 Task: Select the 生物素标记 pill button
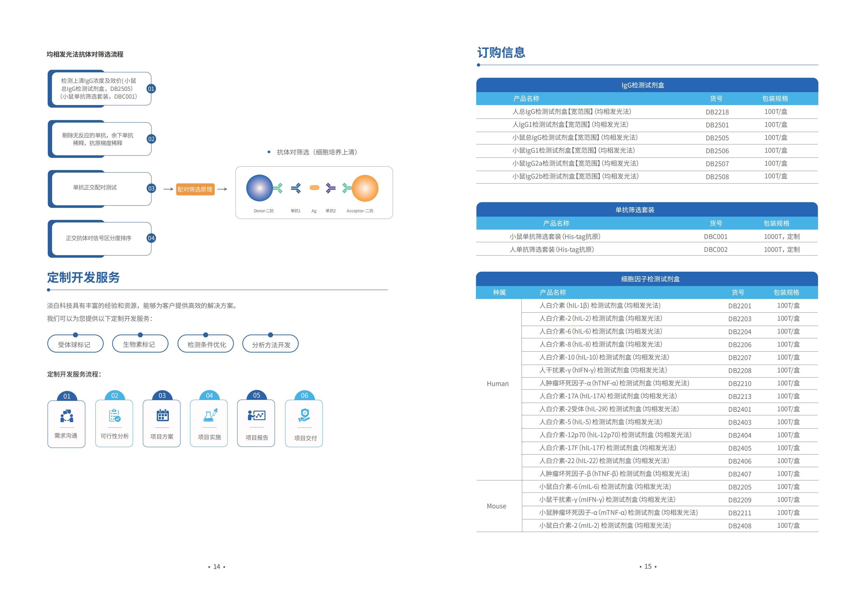coord(140,344)
